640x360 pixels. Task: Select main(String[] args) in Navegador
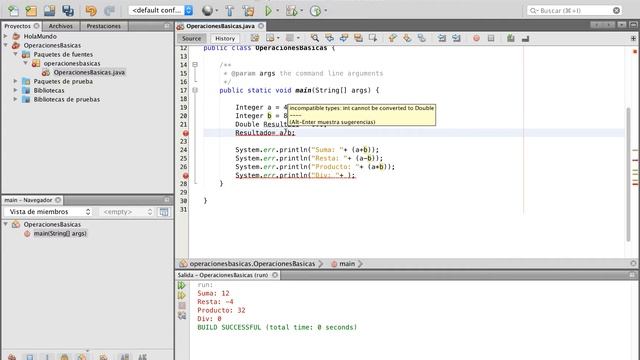click(60, 233)
